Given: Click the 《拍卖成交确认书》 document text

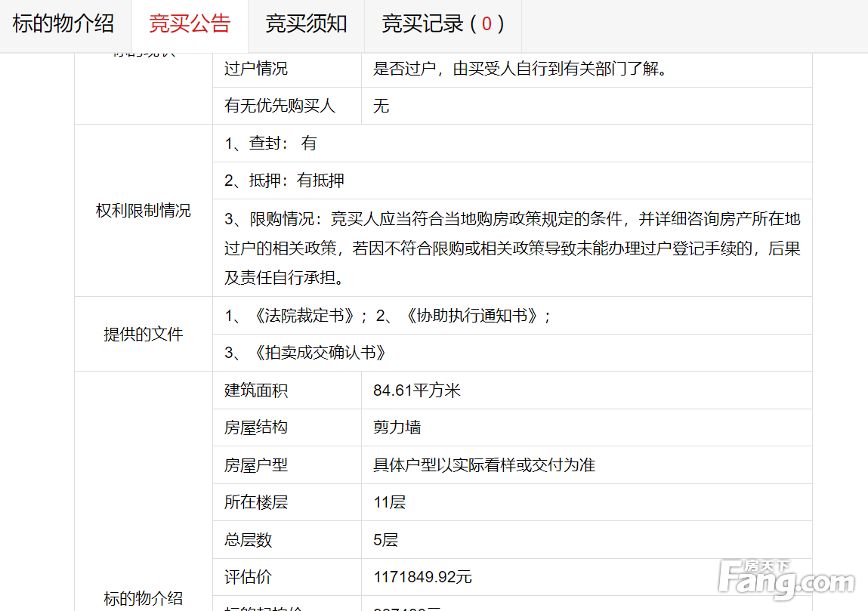Looking at the screenshot, I should click(x=320, y=353).
